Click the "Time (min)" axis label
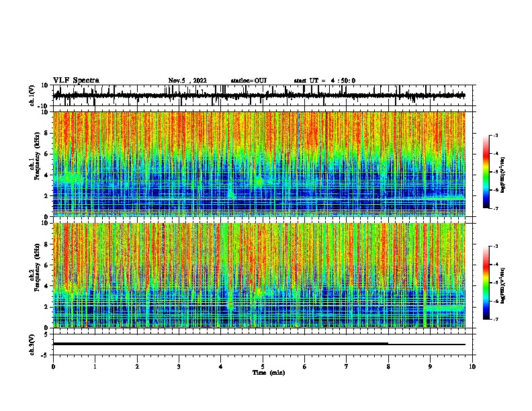 269,373
